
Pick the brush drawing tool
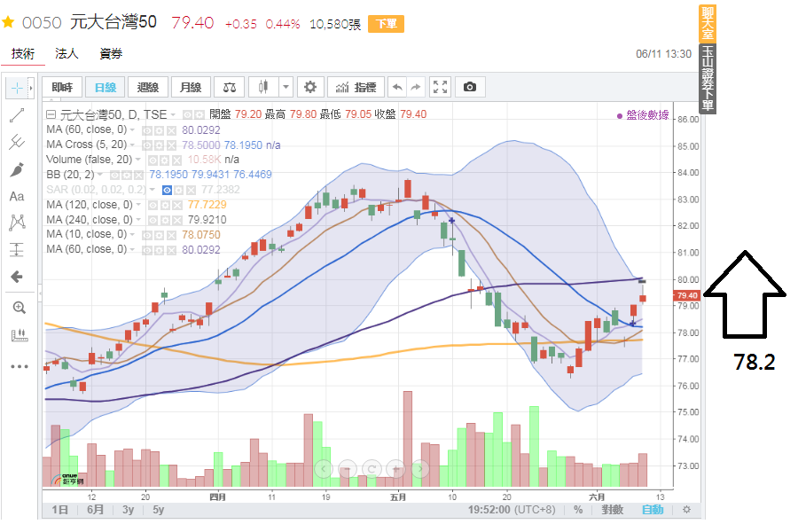click(x=17, y=168)
